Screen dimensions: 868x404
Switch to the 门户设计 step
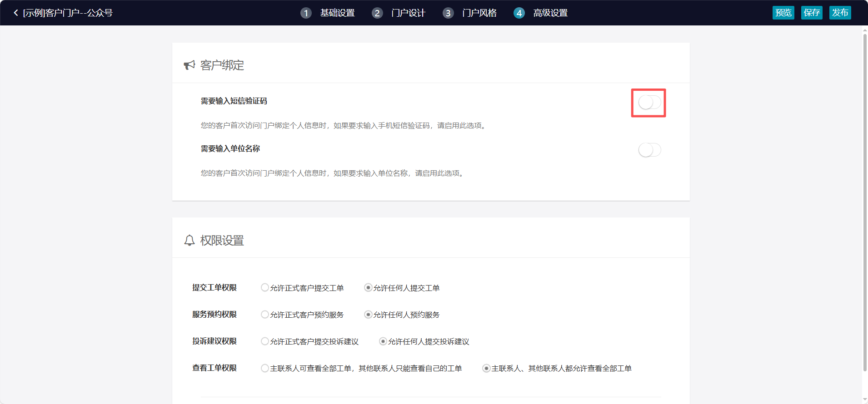[408, 13]
